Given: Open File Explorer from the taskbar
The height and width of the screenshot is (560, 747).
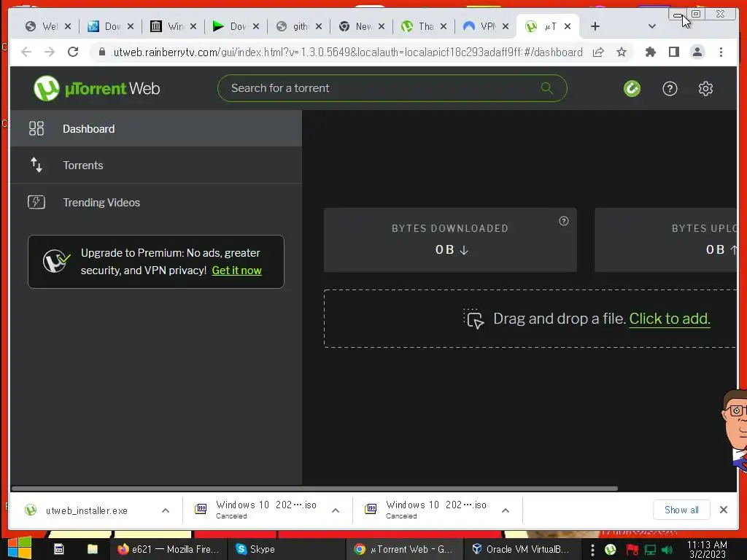Looking at the screenshot, I should click(93, 549).
